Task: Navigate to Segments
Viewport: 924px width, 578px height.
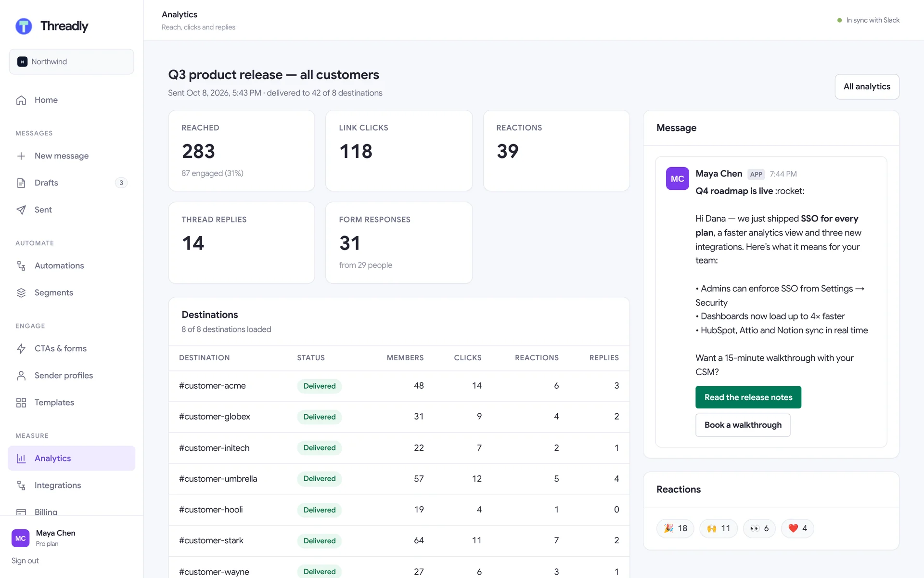Action: [x=71, y=293]
